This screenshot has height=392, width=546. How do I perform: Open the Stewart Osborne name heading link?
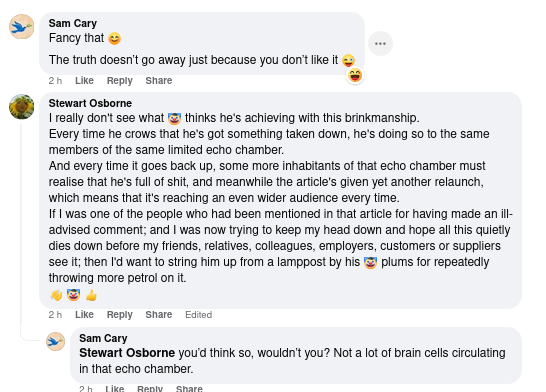click(90, 103)
